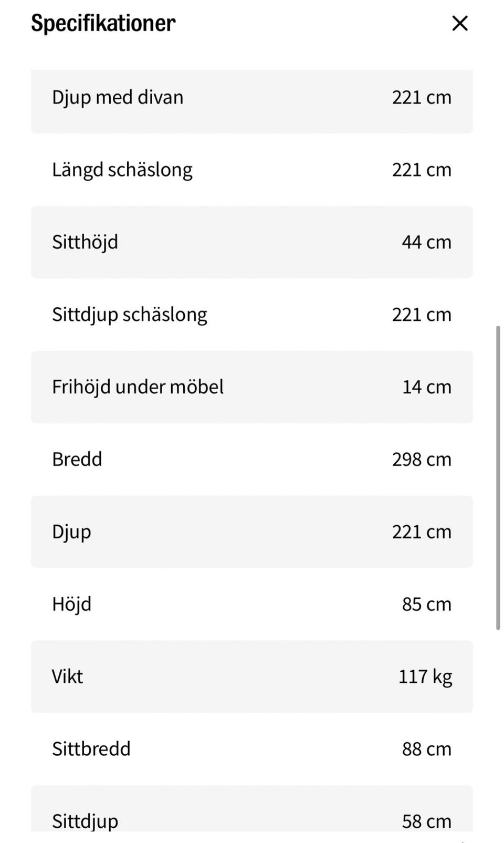504x843 pixels.
Task: Click the vertical scrollbar thumb
Action: coord(498,477)
